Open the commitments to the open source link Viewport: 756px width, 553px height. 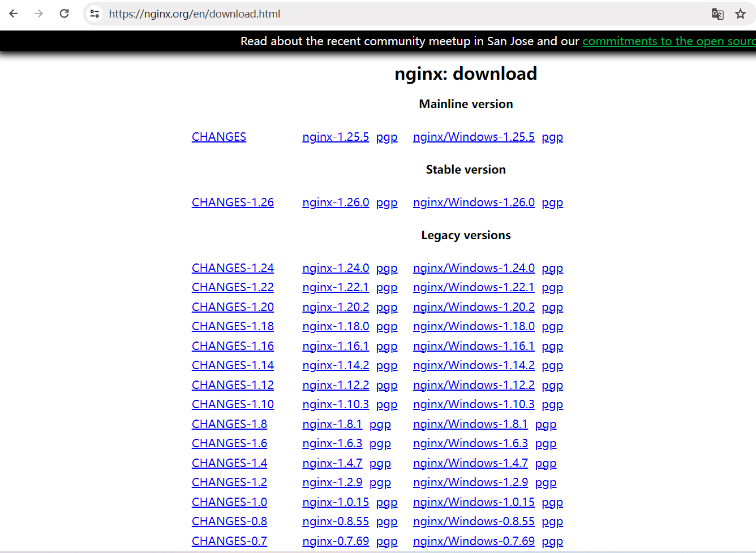click(669, 41)
